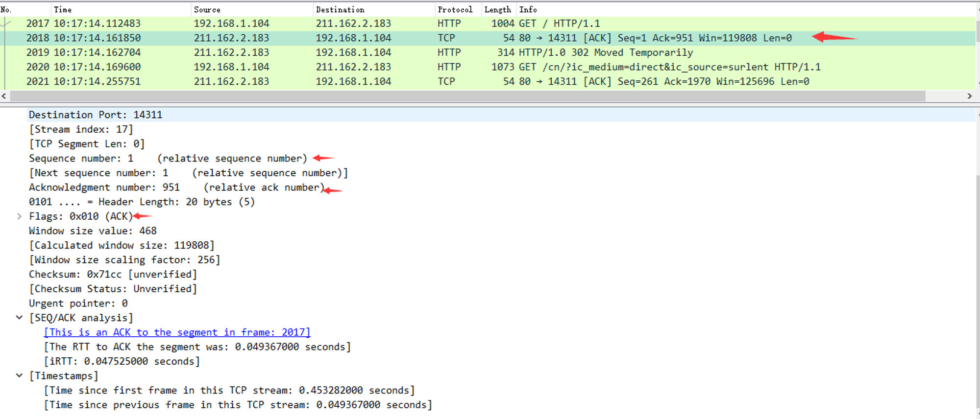Select the [Window size scaling factor: 256] field
The width and height of the screenshot is (980, 419).
pos(124,260)
